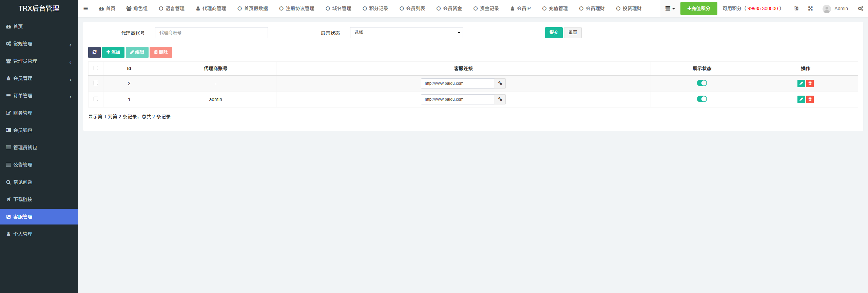Click the 提交 submit button
This screenshot has width=868, height=293.
click(554, 33)
